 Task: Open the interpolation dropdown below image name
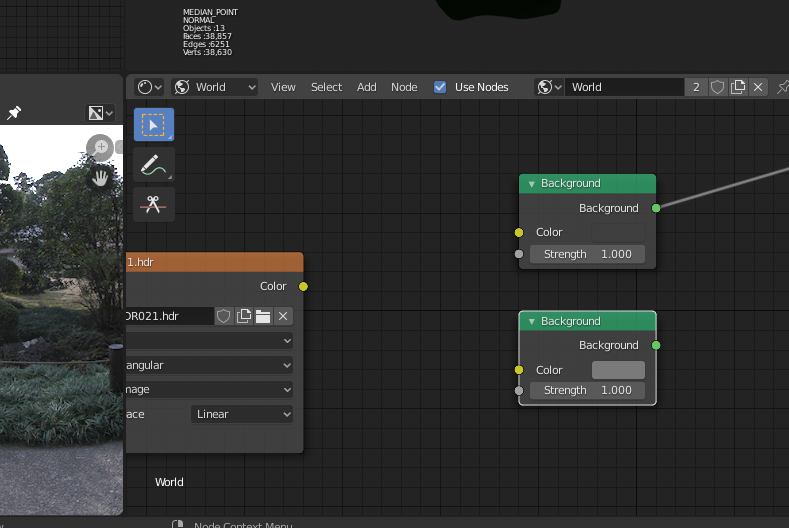click(209, 341)
